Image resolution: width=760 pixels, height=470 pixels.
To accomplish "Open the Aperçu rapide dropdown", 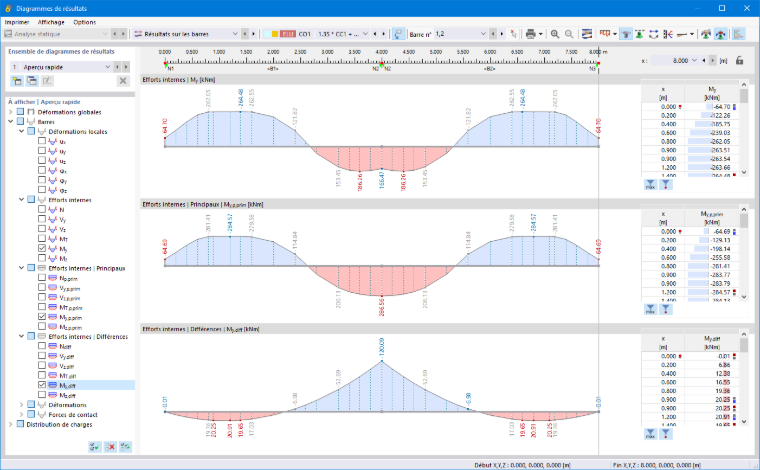I will click(108, 67).
